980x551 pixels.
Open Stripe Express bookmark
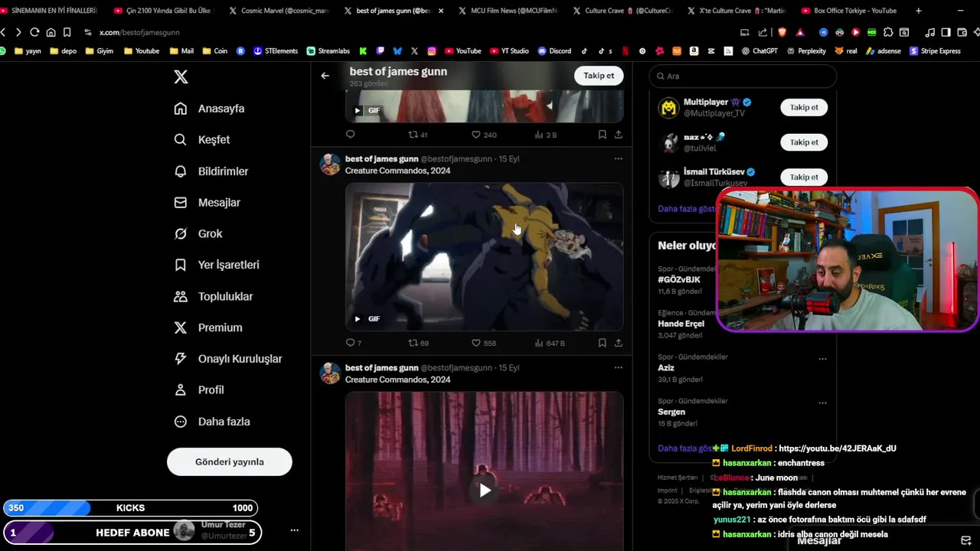coord(935,51)
